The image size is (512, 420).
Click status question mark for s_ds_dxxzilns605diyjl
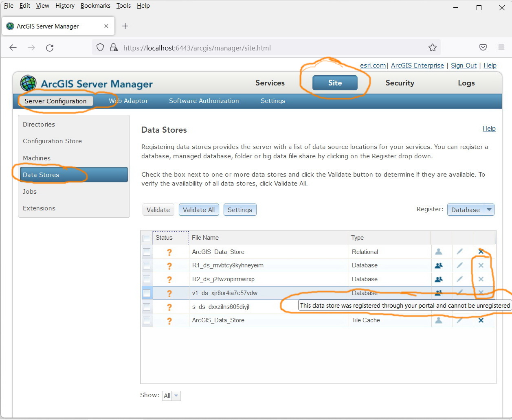pyautogui.click(x=169, y=307)
